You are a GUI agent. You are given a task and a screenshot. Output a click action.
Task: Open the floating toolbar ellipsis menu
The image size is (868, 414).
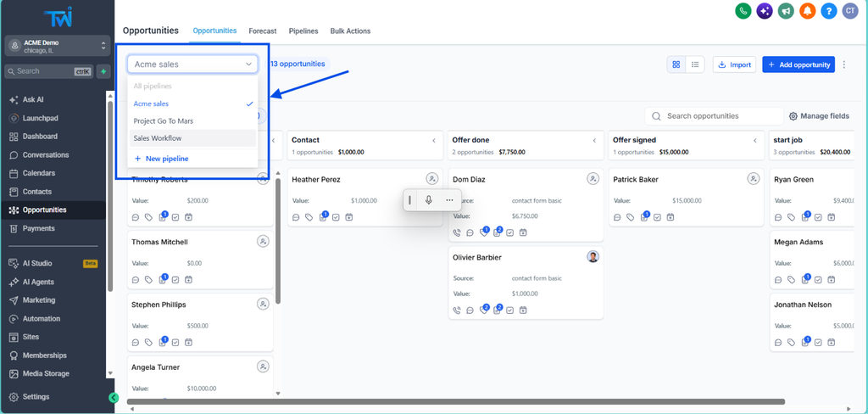click(449, 200)
